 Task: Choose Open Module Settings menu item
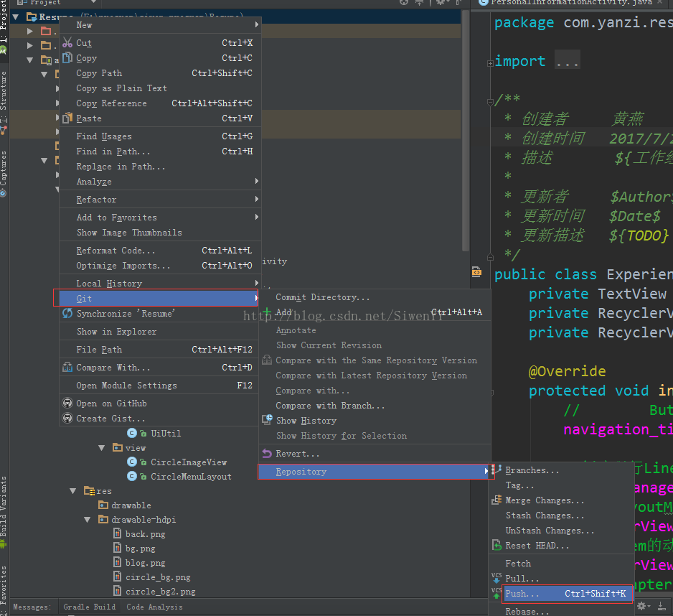pyautogui.click(x=160, y=386)
